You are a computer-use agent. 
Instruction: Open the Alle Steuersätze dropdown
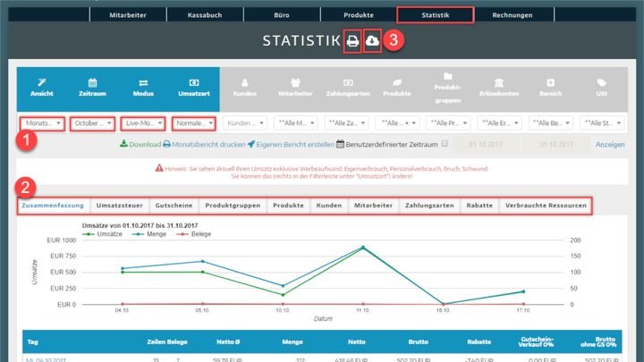tap(602, 123)
